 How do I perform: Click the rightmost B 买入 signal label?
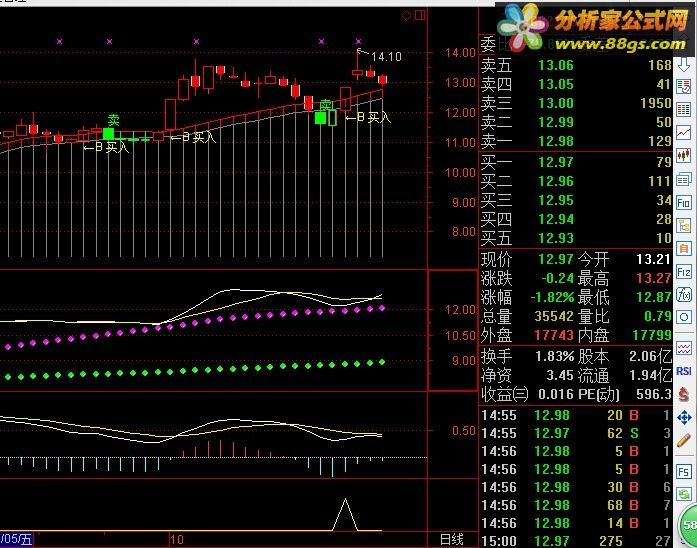point(369,117)
